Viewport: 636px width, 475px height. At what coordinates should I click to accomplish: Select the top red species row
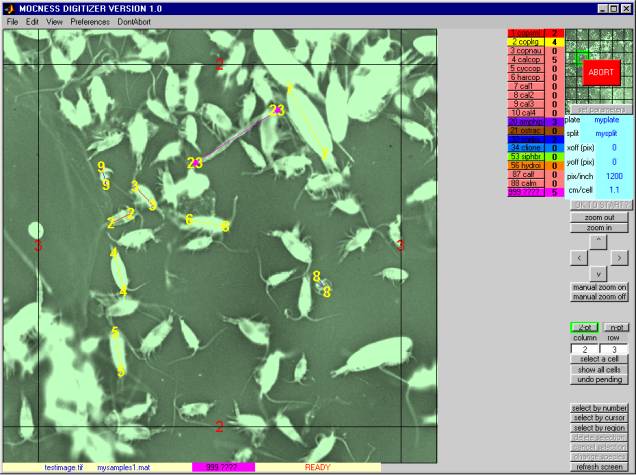pyautogui.click(x=526, y=33)
